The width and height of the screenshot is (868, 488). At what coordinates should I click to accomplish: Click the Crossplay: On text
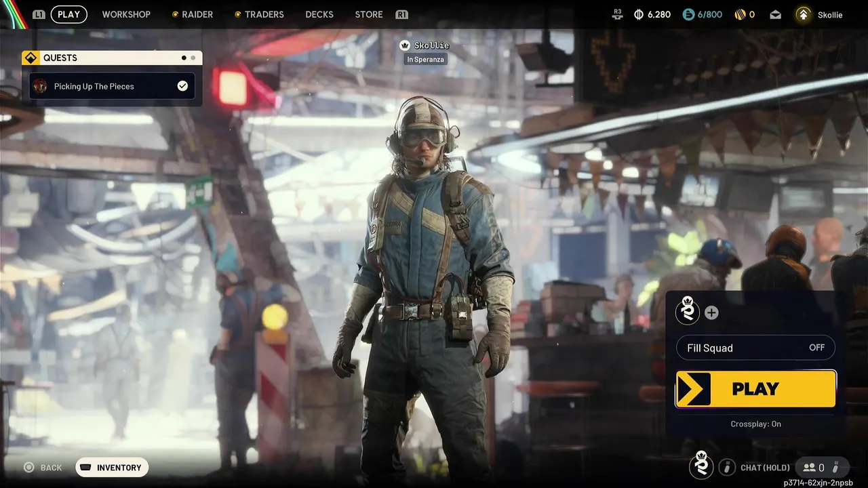point(755,424)
